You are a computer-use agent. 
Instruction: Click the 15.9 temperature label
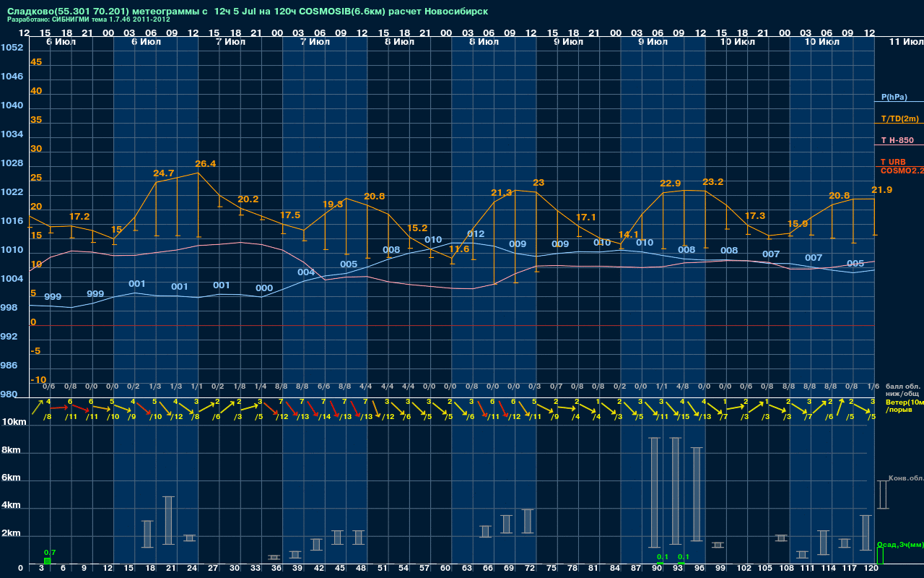point(797,224)
